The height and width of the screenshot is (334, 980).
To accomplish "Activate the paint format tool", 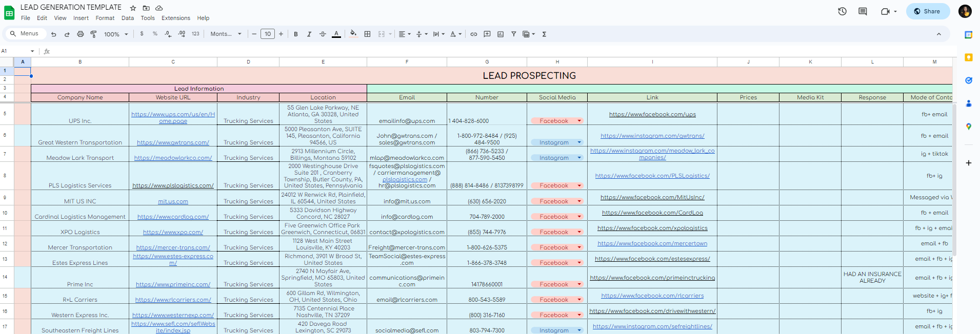I will point(94,34).
